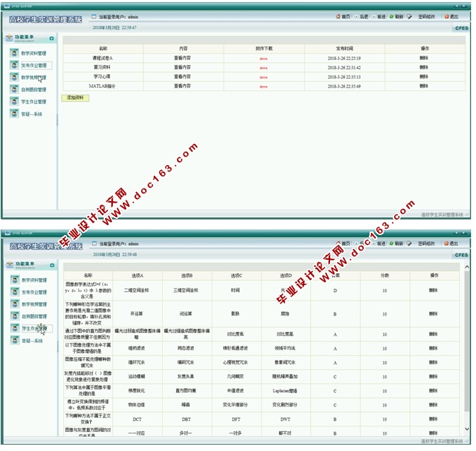Click 学生作业管理 icon in top window sidebar

click(x=14, y=102)
